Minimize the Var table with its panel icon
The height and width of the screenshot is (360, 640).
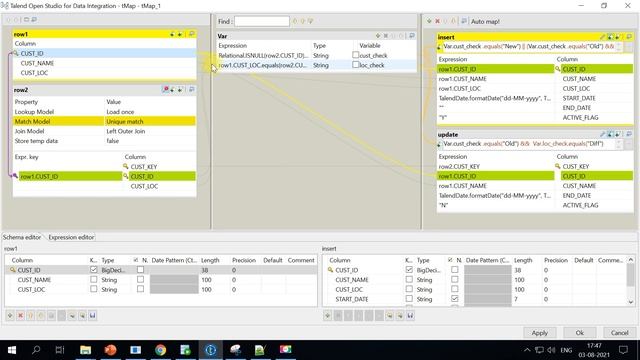click(412, 36)
